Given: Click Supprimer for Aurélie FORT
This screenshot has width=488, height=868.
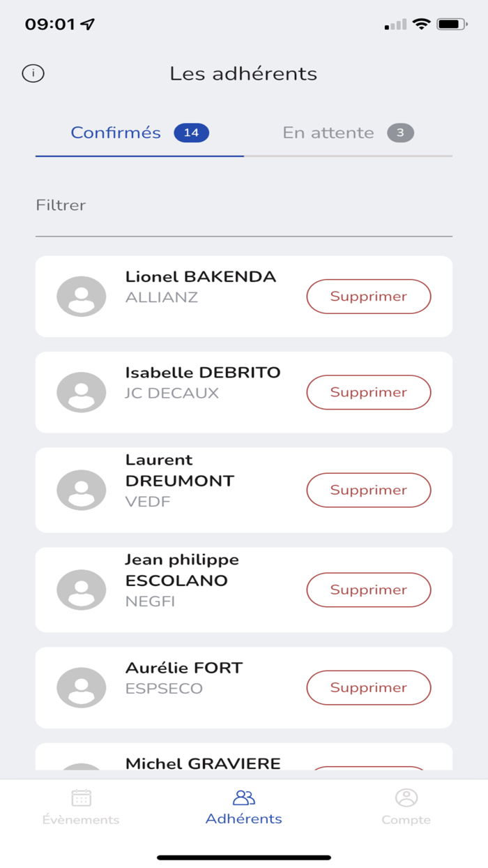Looking at the screenshot, I should coord(368,687).
